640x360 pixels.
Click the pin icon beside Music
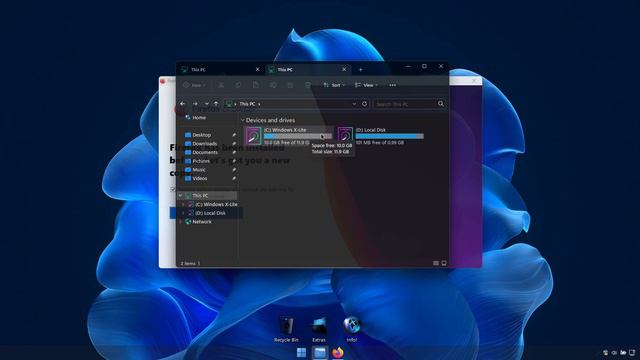pyautogui.click(x=234, y=170)
